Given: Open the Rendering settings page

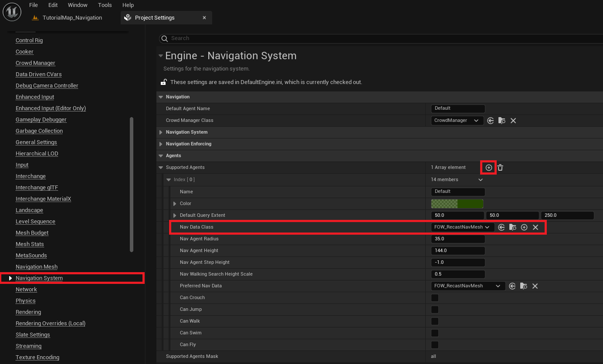Looking at the screenshot, I should pos(28,312).
